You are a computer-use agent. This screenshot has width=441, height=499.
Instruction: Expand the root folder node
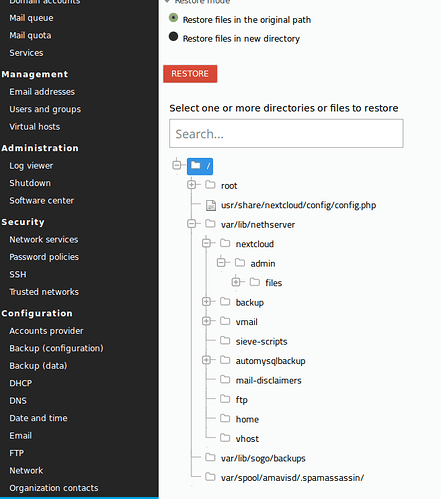point(192,184)
